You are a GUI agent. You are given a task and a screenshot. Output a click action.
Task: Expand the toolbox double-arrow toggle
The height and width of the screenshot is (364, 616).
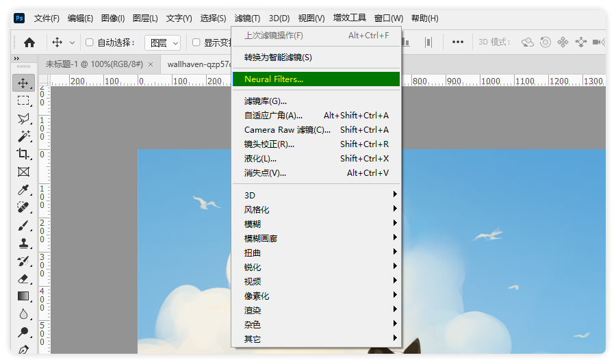click(x=16, y=59)
